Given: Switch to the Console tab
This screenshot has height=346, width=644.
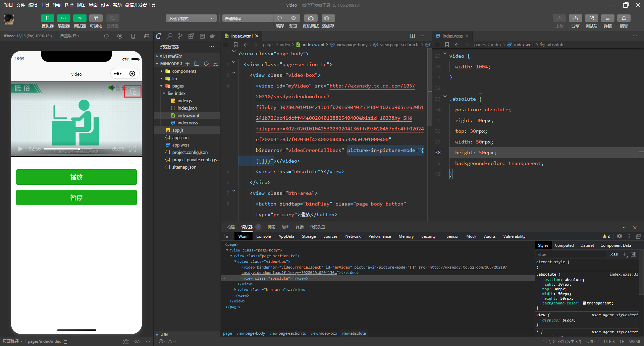Looking at the screenshot, I should coord(263,236).
